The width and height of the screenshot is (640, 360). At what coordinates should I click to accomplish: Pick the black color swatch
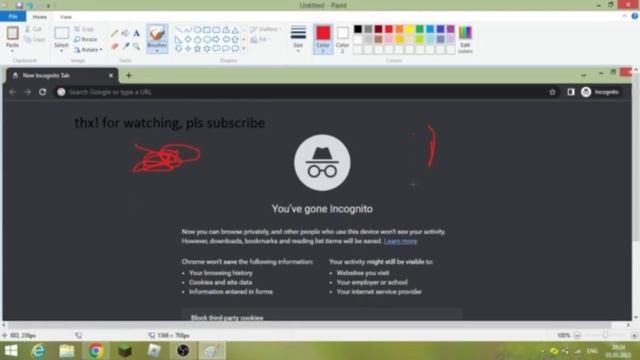tap(358, 29)
